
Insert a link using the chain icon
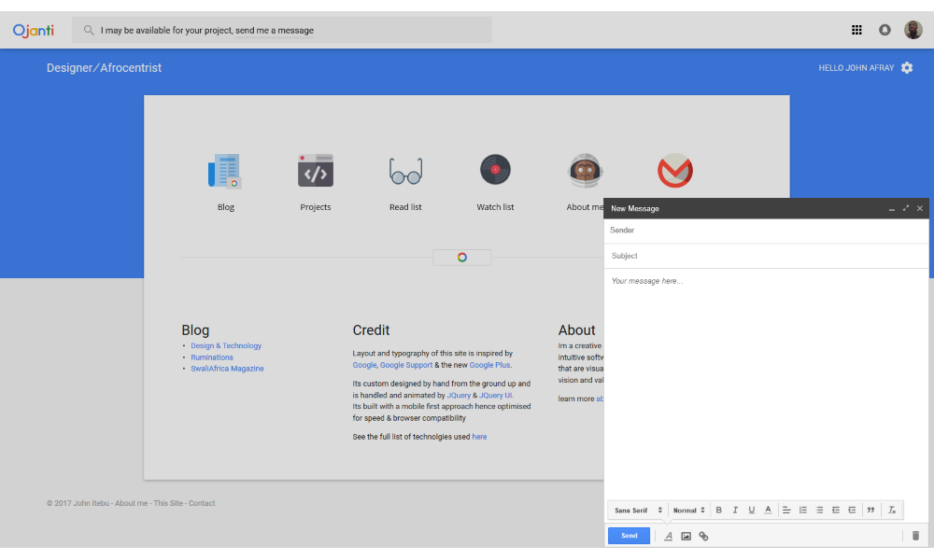coord(704,536)
